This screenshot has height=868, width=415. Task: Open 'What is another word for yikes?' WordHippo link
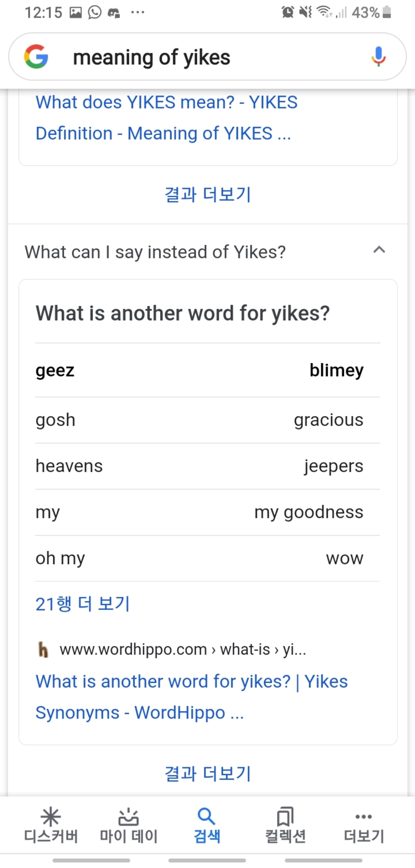coord(191,696)
